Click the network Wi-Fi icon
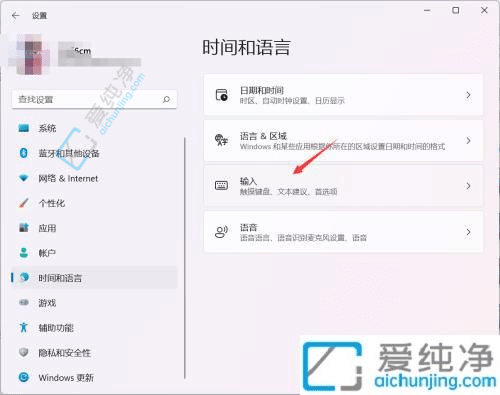Image resolution: width=500 pixels, height=395 pixels. click(x=23, y=178)
